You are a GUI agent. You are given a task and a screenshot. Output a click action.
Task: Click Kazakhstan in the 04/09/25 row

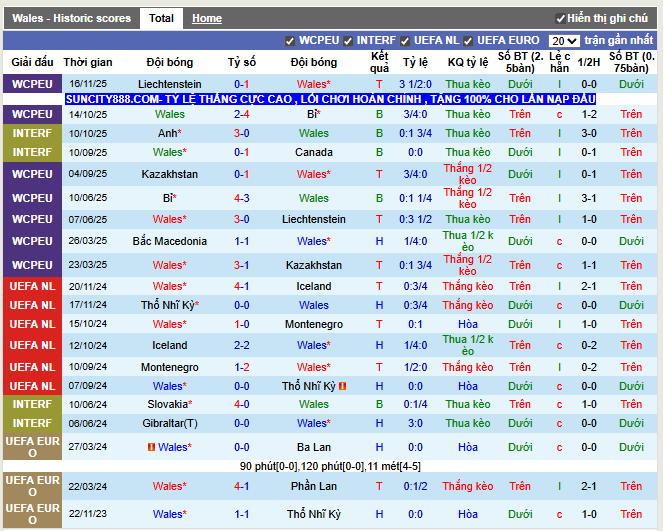[169, 174]
